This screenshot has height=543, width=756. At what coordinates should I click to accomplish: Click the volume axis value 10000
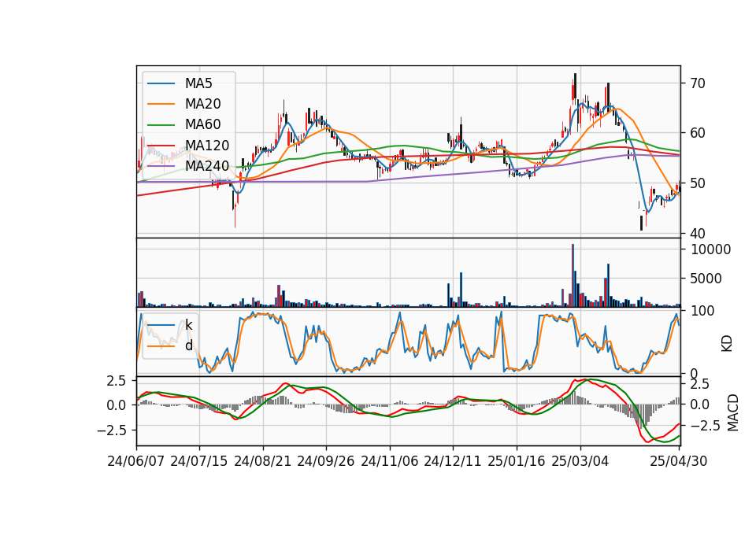[x=711, y=249]
